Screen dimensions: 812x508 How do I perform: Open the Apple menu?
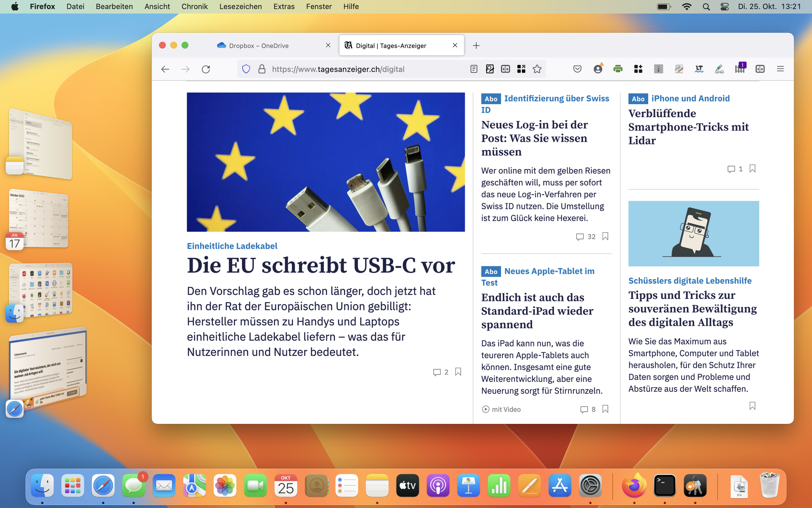(15, 6)
